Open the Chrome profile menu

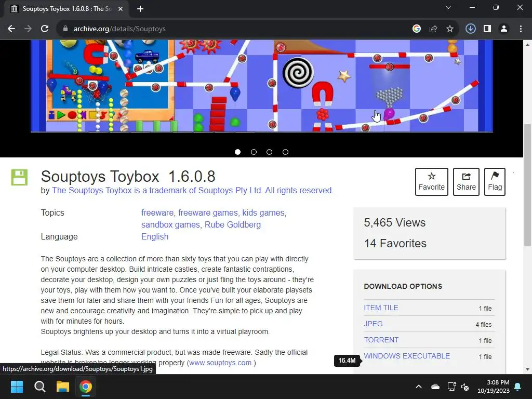pyautogui.click(x=504, y=29)
